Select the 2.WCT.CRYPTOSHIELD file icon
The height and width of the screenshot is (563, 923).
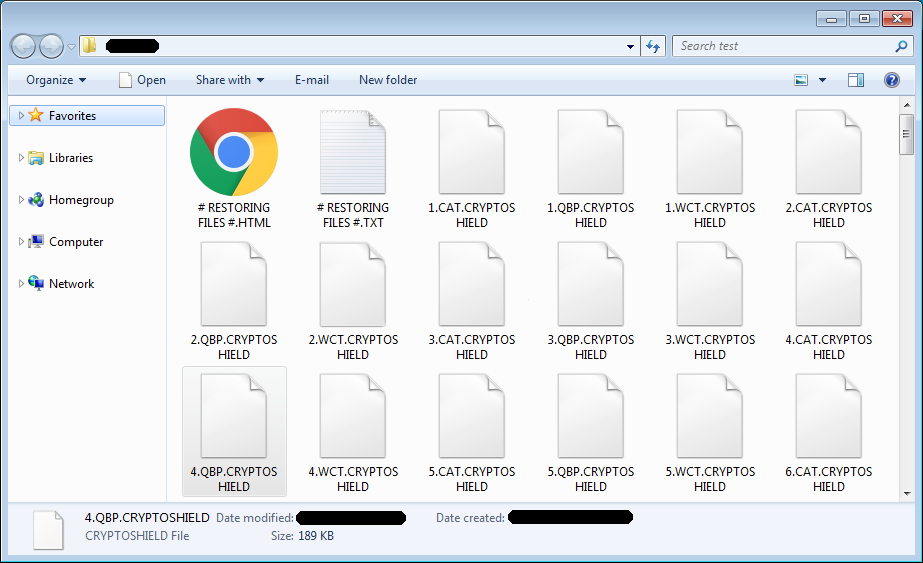tap(353, 284)
